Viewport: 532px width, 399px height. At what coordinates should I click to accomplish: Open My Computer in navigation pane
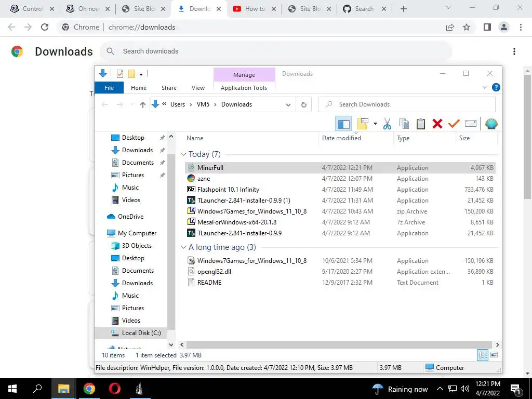pos(137,233)
